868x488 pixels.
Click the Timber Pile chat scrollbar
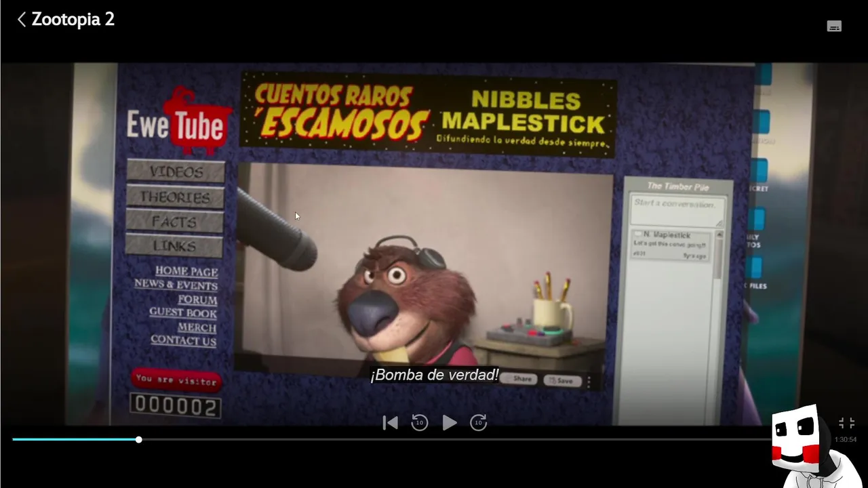click(719, 255)
